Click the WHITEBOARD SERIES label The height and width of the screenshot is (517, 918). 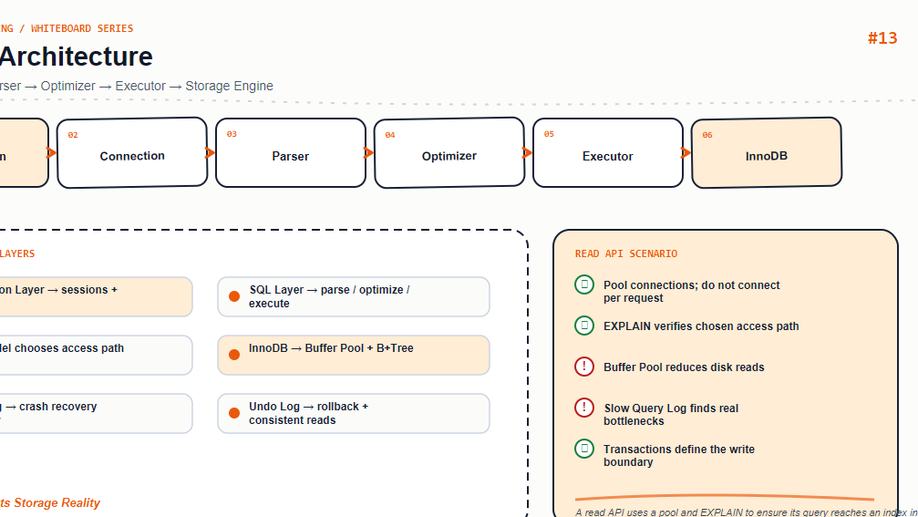pos(82,28)
